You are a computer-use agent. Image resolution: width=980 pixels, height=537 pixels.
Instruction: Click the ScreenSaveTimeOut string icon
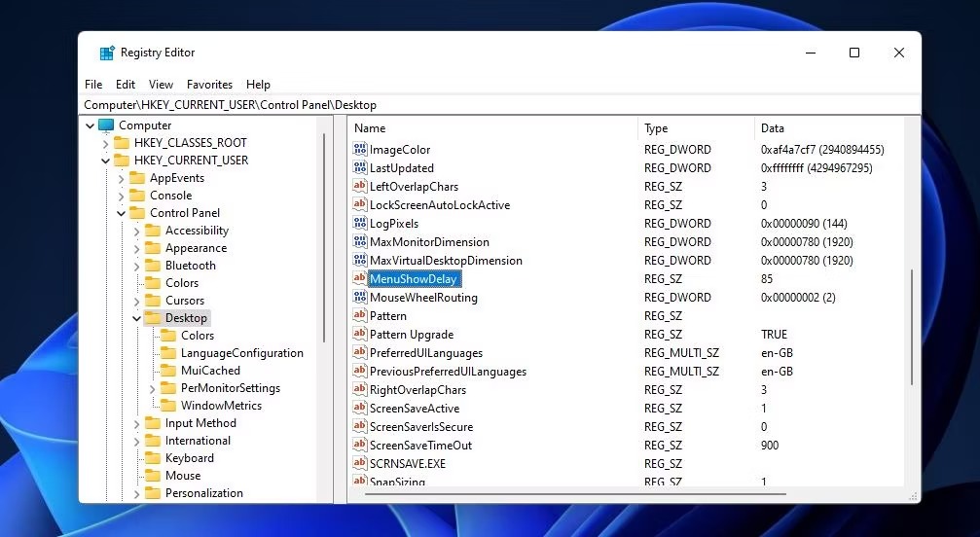(x=359, y=445)
